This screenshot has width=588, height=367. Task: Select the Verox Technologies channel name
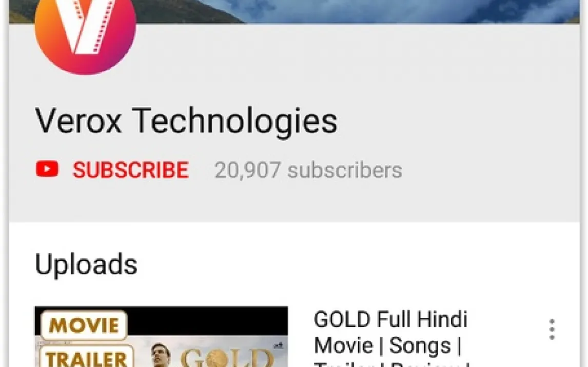click(186, 120)
